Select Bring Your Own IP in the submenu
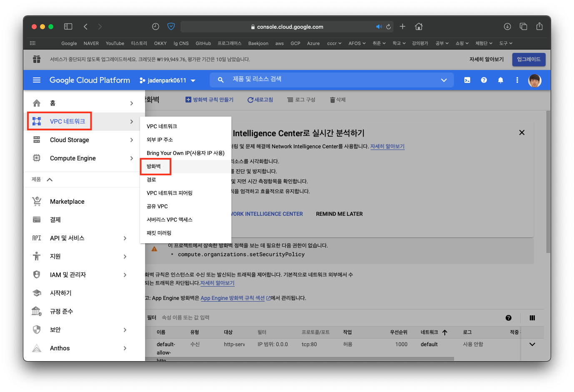 pos(185,153)
